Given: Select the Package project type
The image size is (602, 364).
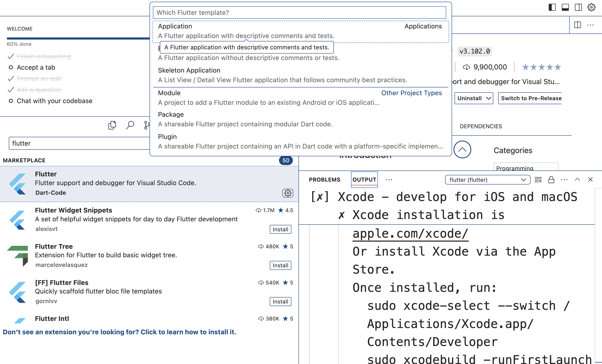Looking at the screenshot, I should pyautogui.click(x=301, y=119).
